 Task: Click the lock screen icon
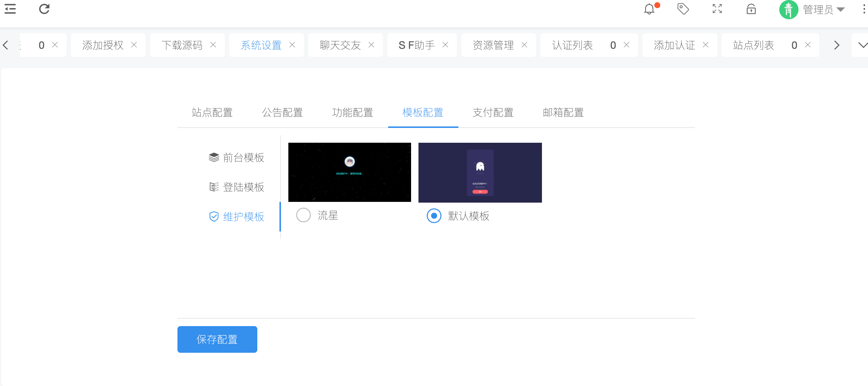tap(751, 9)
